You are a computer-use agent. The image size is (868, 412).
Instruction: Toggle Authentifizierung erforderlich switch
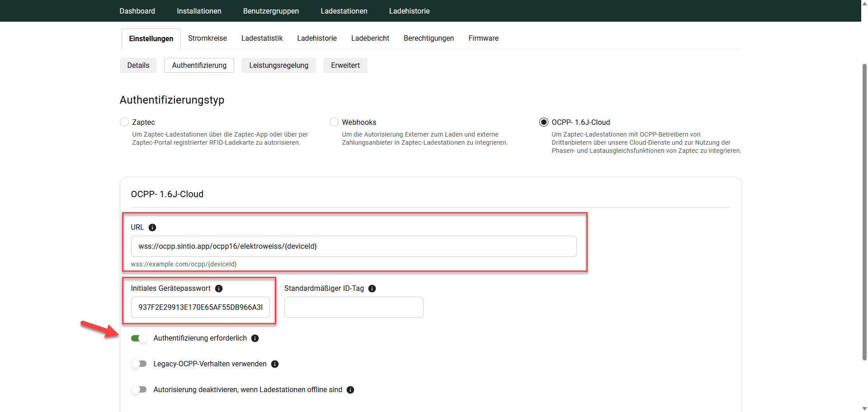pos(139,338)
